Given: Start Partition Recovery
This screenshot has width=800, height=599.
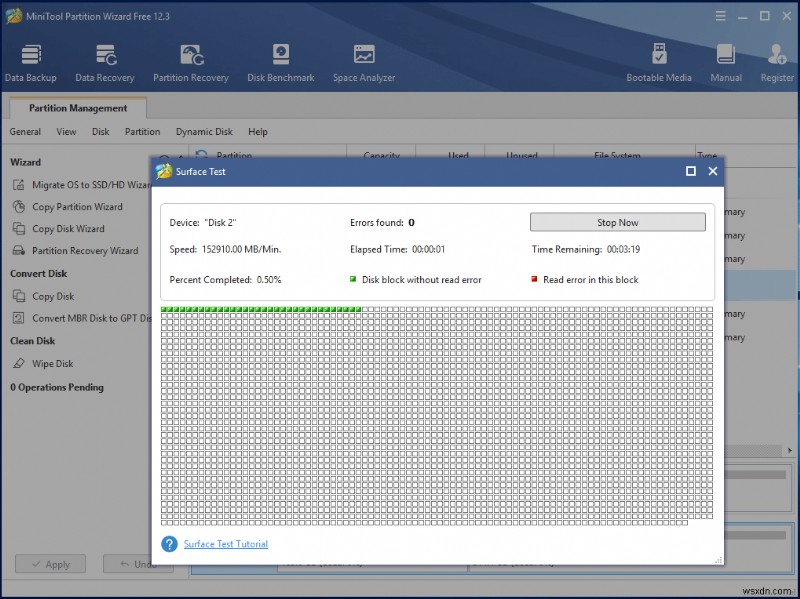Looking at the screenshot, I should click(x=190, y=60).
